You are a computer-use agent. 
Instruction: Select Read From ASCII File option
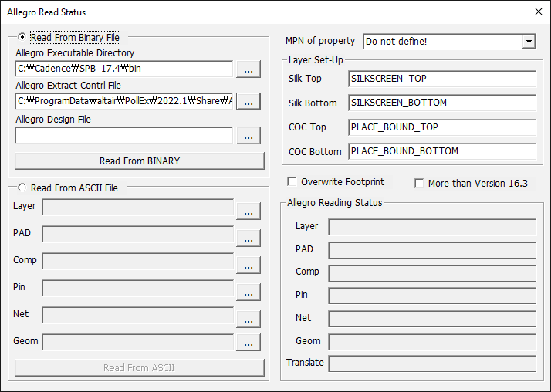click(x=22, y=188)
